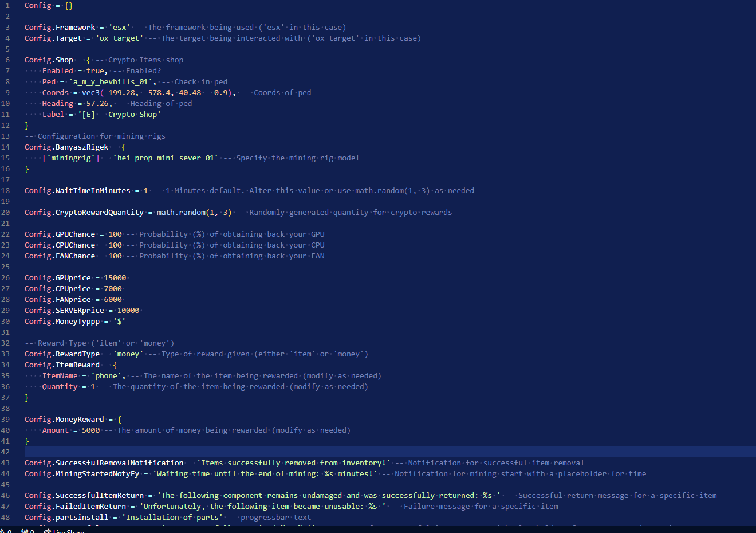Image resolution: width=756 pixels, height=533 pixels.
Task: Click 'Config.ItemReward' identifier
Action: 62,365
